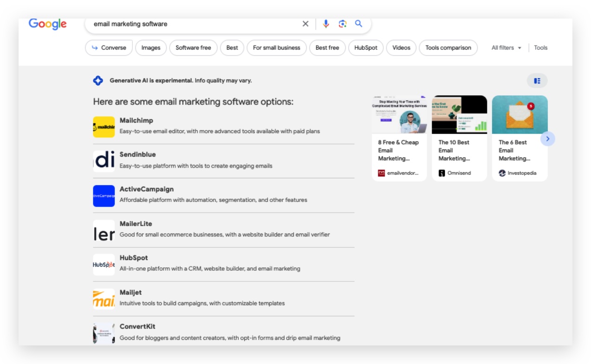The height and width of the screenshot is (364, 591).
Task: Click heading Here are some email marketing software options
Action: [x=193, y=102]
